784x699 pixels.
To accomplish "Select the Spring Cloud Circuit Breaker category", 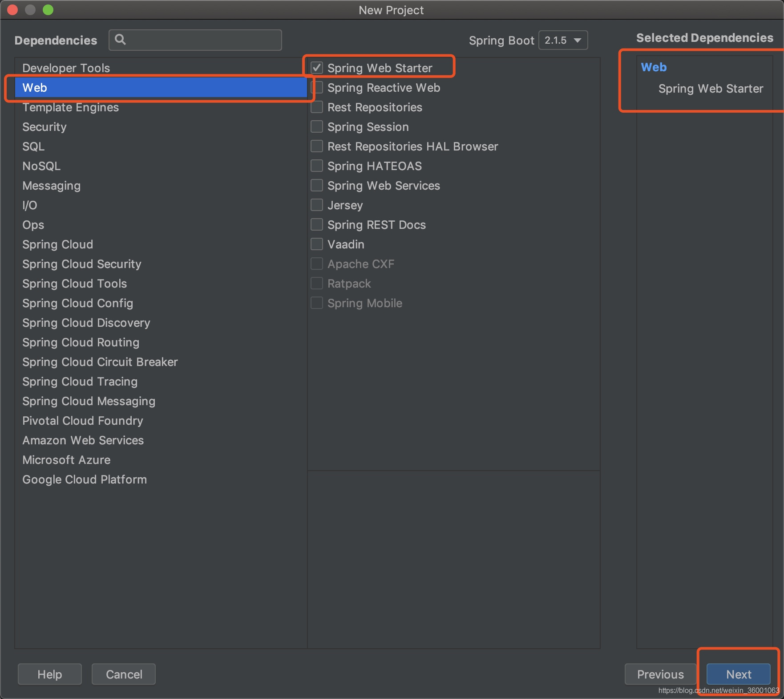I will click(x=161, y=362).
